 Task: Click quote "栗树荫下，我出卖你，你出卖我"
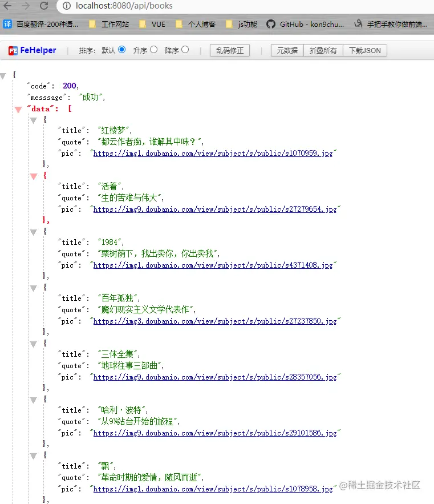click(158, 253)
